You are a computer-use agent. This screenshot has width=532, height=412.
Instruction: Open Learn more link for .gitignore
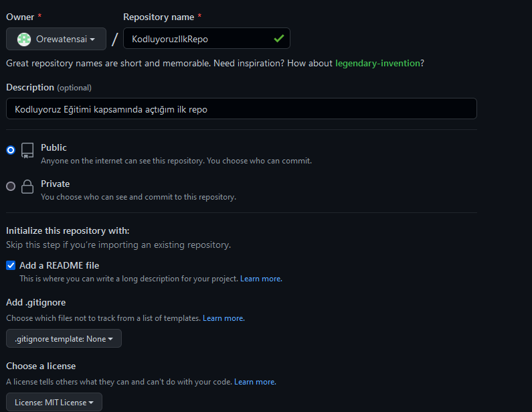point(224,318)
